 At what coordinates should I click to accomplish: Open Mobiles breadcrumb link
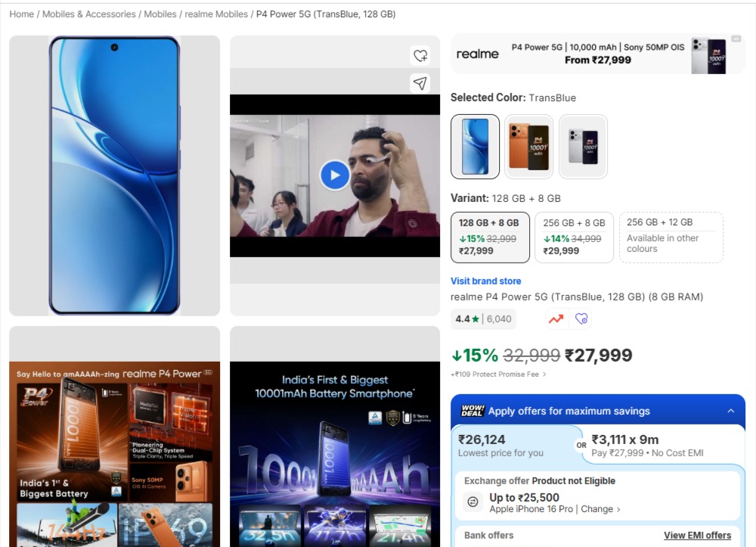tap(160, 14)
